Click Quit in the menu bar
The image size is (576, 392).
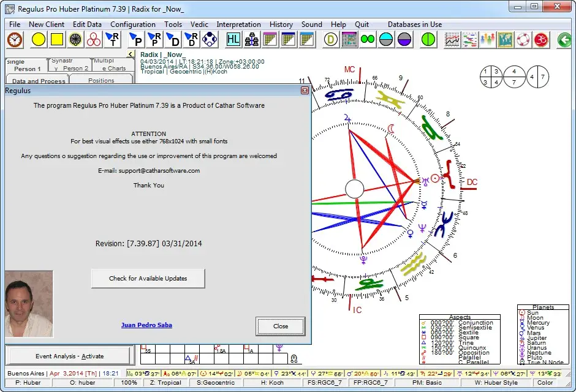pyautogui.click(x=362, y=24)
